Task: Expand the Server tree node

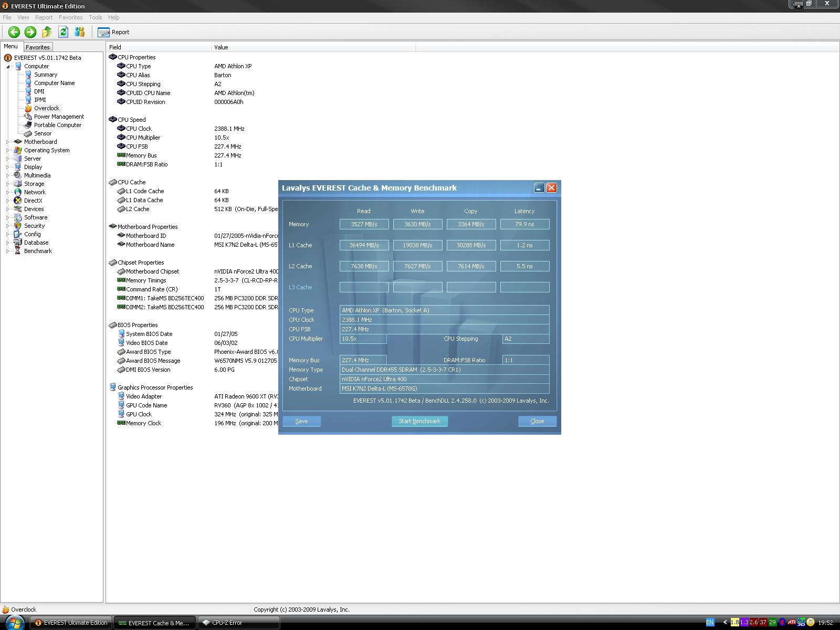Action: click(x=8, y=159)
